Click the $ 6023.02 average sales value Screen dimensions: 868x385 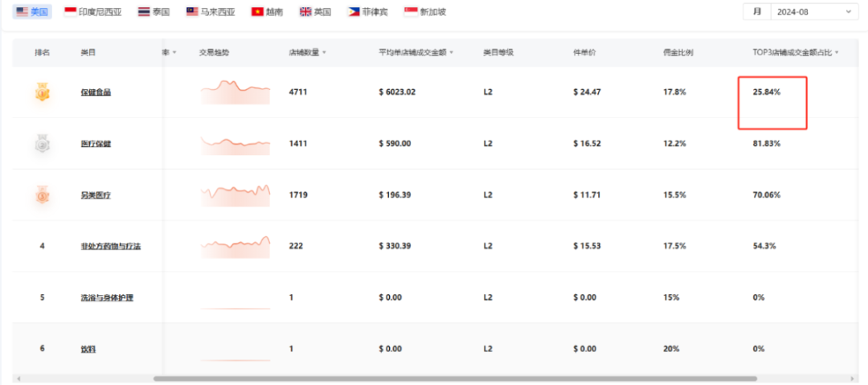(x=397, y=92)
